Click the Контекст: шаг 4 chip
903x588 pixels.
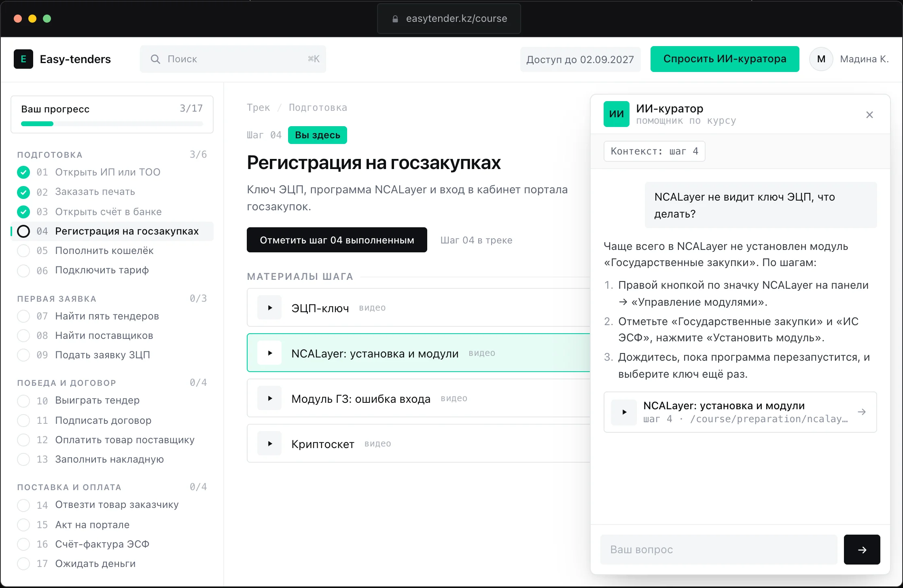[x=654, y=151]
